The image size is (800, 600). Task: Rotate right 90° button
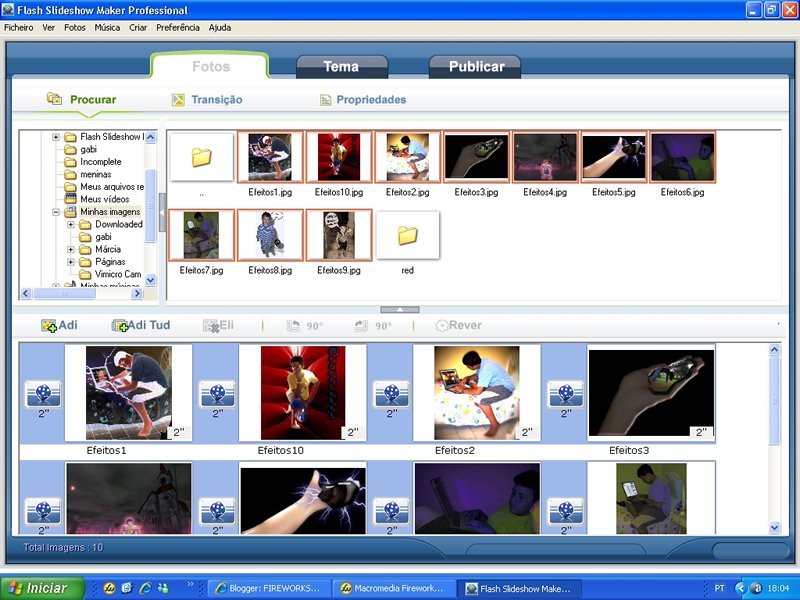click(373, 326)
